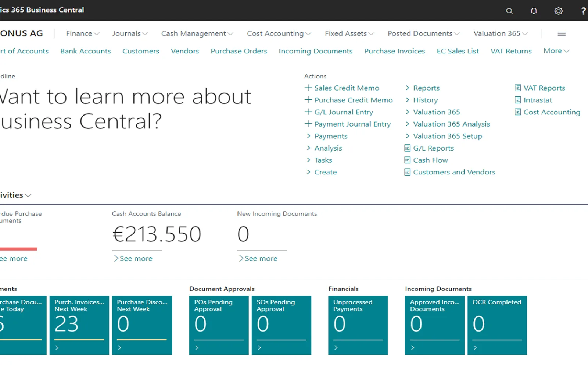Image resolution: width=588 pixels, height=368 pixels.
Task: Open the Unprocessed Payments tile
Action: [x=358, y=325]
